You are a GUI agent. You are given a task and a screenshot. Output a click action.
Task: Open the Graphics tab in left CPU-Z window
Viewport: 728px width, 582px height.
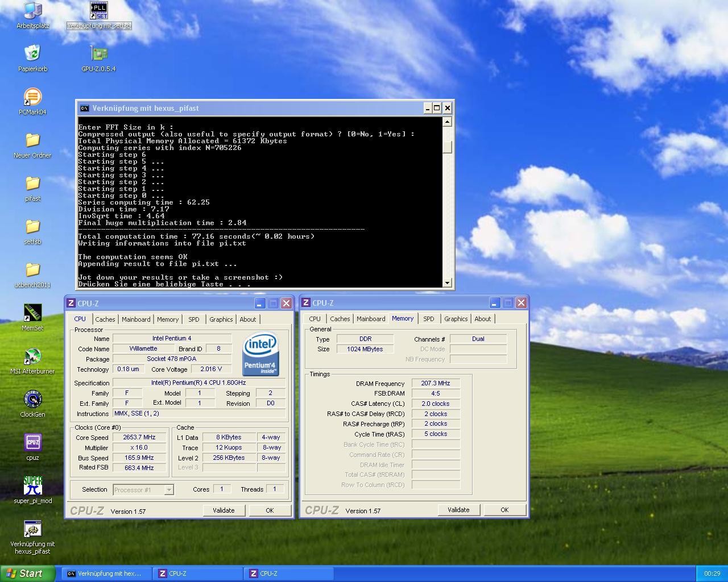click(x=221, y=319)
